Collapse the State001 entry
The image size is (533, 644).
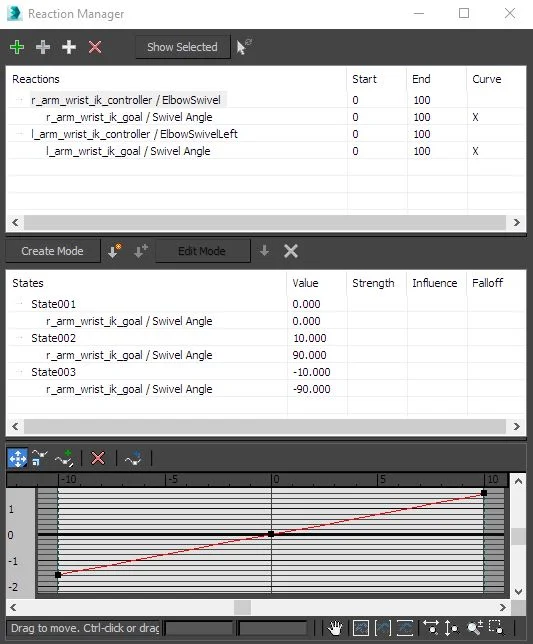point(19,304)
